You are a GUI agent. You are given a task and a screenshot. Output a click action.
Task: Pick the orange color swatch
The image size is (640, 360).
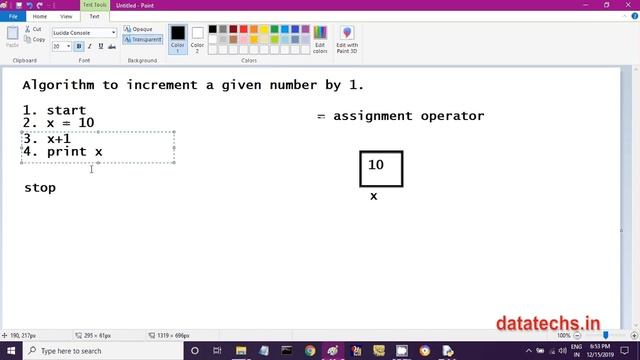[x=254, y=29]
